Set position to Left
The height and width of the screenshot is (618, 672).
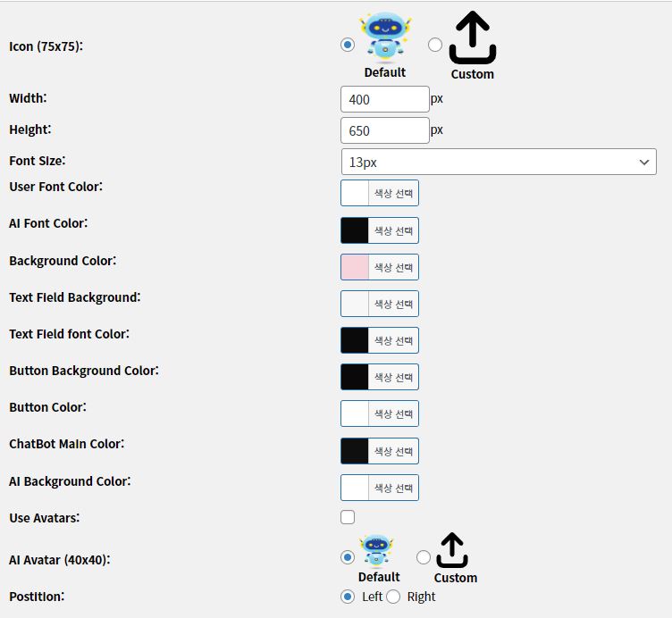point(348,597)
